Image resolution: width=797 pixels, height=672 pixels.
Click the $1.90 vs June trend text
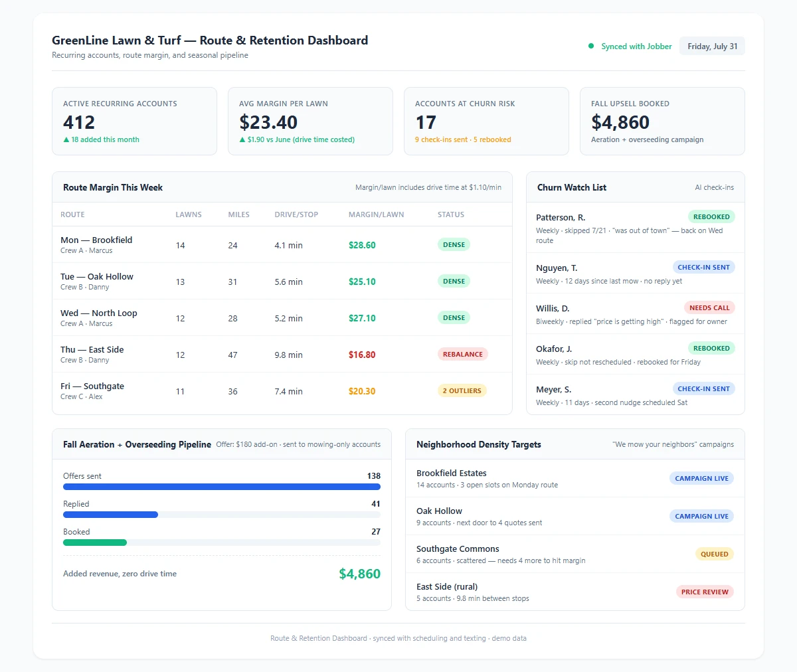point(297,139)
